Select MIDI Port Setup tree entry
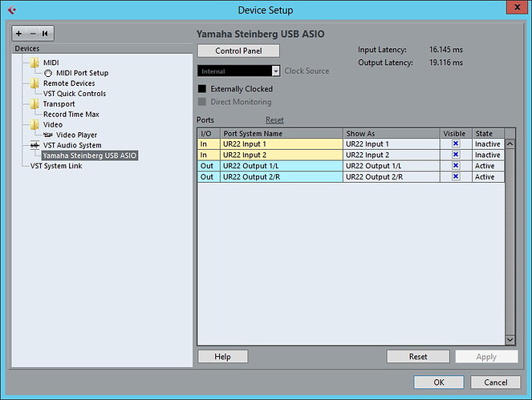Viewport: 532px width, 400px height. (x=82, y=73)
